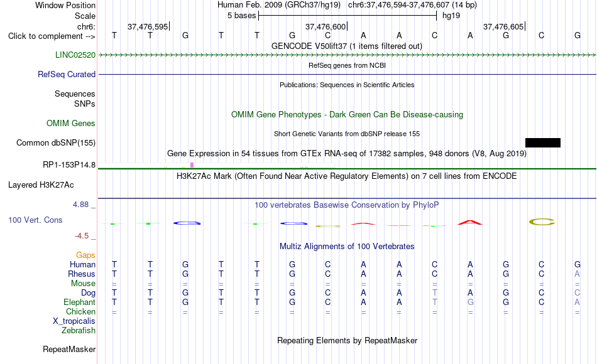The height and width of the screenshot is (364, 597).
Task: Open RefSeq Curated track label
Action: pos(67,74)
